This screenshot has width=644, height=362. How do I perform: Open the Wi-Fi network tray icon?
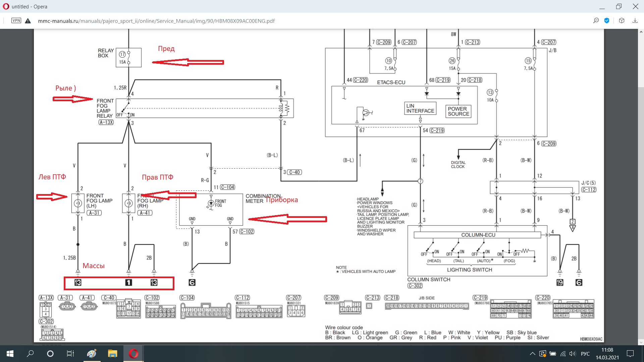tap(563, 354)
